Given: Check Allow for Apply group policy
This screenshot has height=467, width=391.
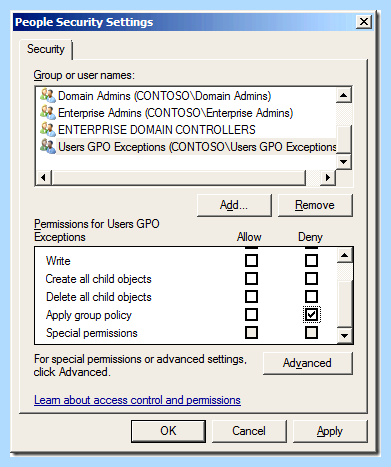Looking at the screenshot, I should pyautogui.click(x=251, y=314).
